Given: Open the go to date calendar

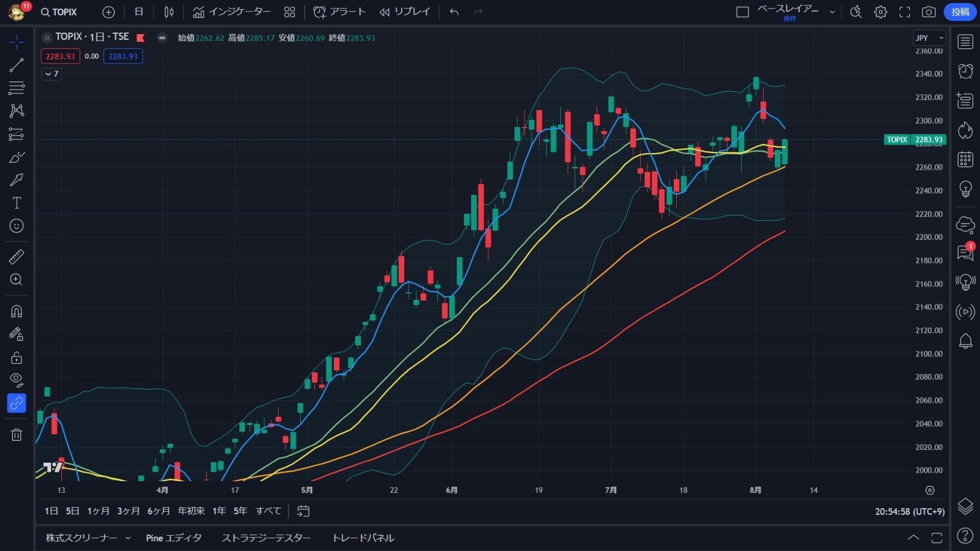Looking at the screenshot, I should [x=303, y=511].
